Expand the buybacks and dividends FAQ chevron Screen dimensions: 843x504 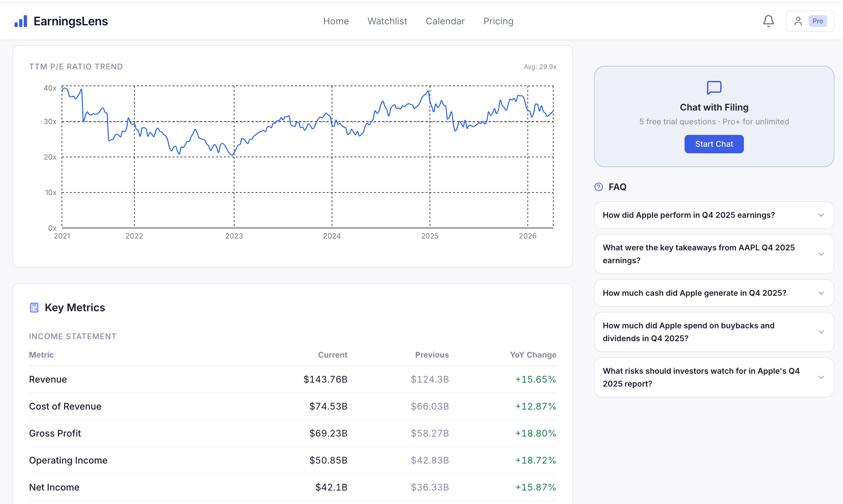pyautogui.click(x=821, y=332)
